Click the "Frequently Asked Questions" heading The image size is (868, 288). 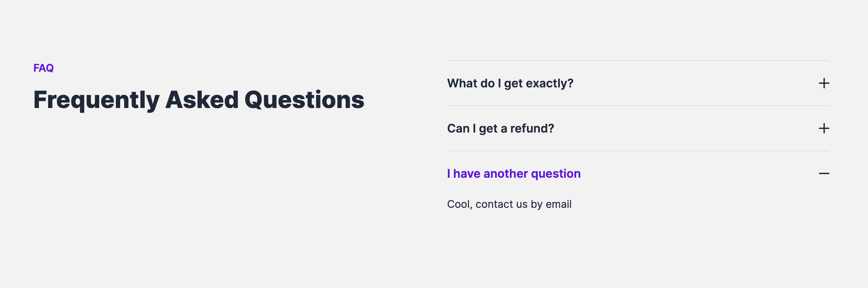point(198,100)
